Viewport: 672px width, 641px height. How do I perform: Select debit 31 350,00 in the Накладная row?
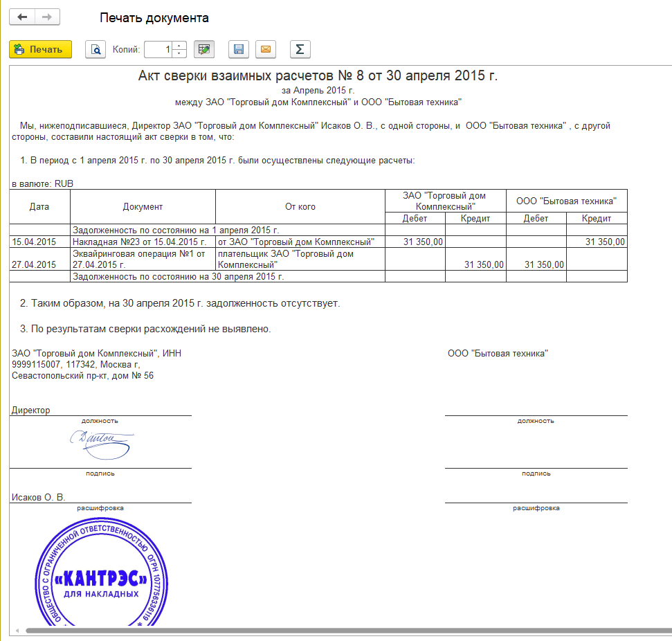[x=415, y=242]
